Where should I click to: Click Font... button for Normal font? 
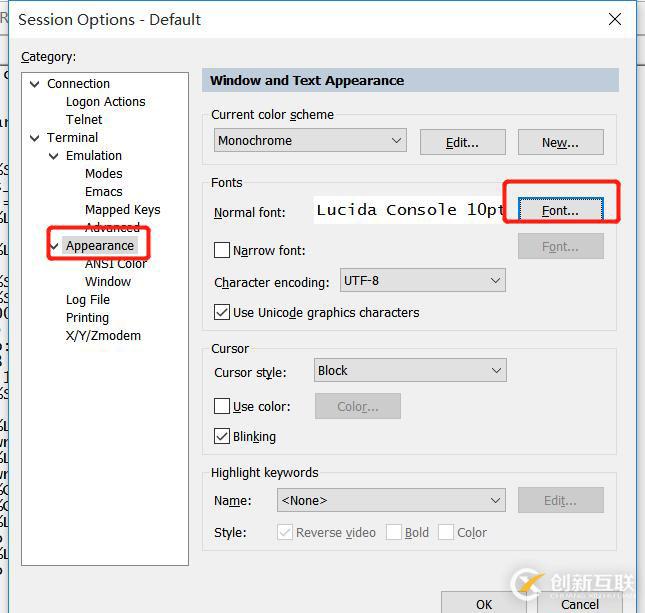[561, 210]
